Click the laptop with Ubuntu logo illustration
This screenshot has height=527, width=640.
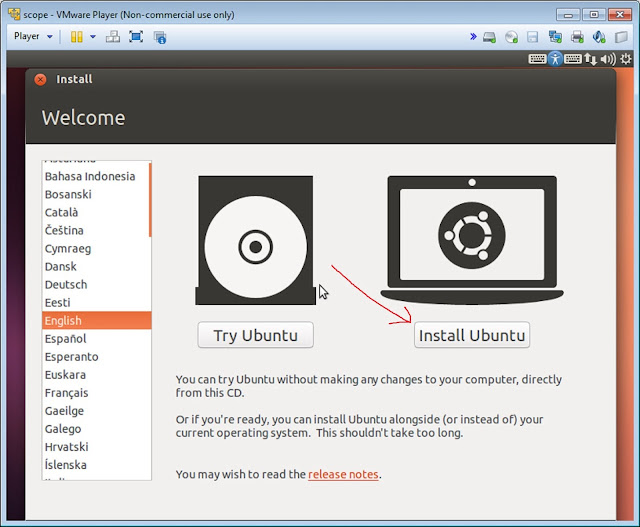pyautogui.click(x=472, y=240)
